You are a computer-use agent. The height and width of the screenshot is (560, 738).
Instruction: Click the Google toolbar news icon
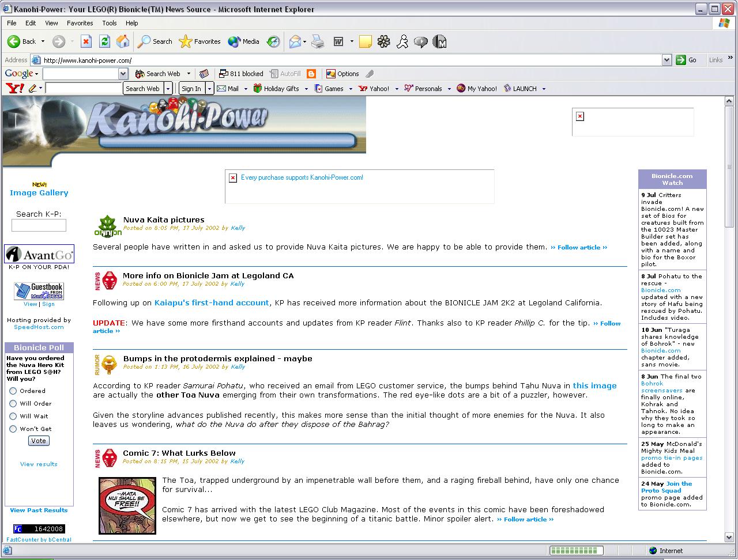(204, 74)
